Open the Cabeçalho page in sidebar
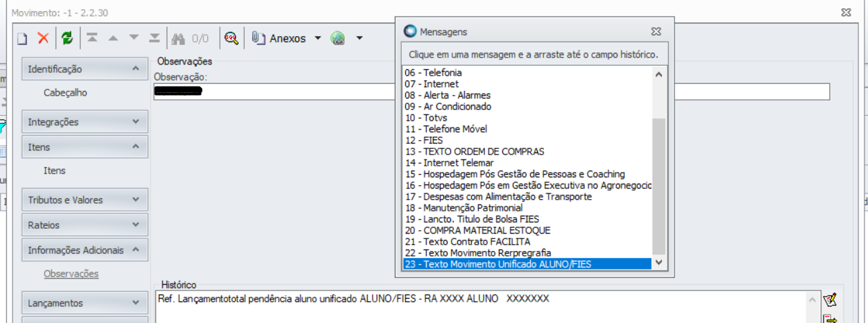 65,93
